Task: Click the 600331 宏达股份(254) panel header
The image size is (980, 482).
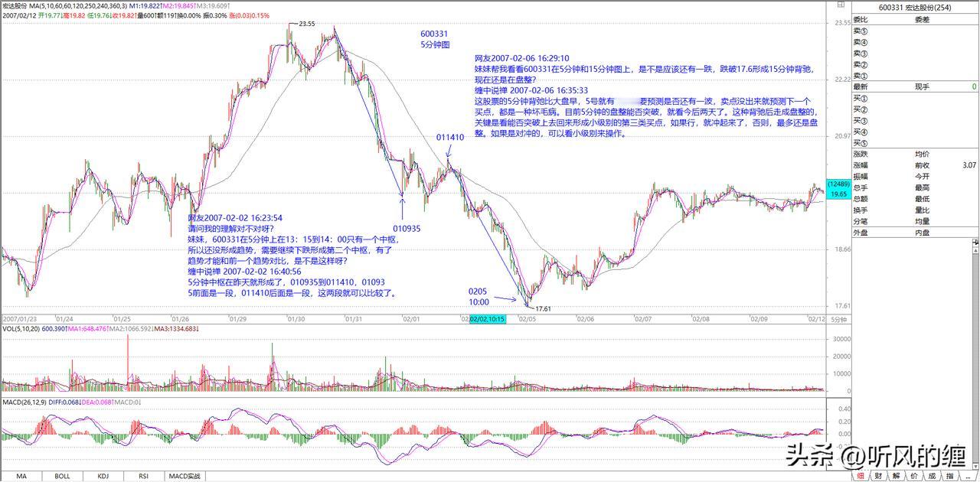Action: point(915,8)
